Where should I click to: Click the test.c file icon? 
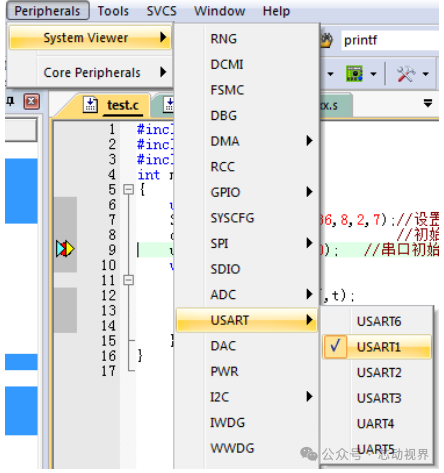(x=90, y=104)
